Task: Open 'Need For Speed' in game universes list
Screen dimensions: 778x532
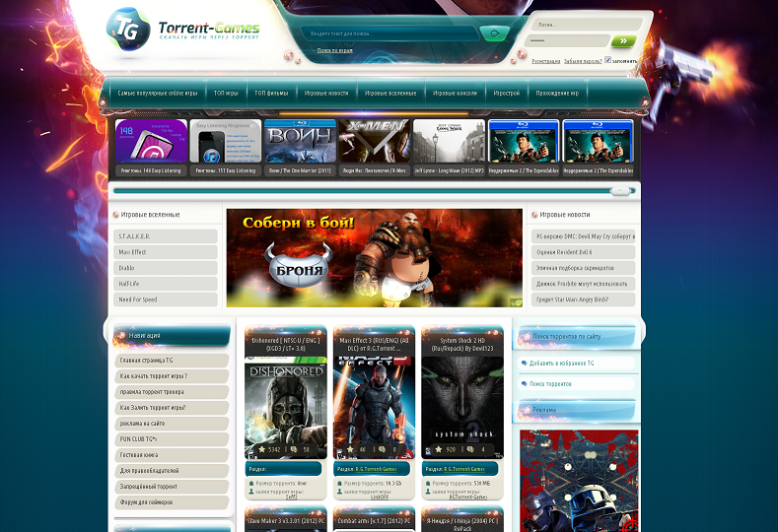Action: pos(166,299)
